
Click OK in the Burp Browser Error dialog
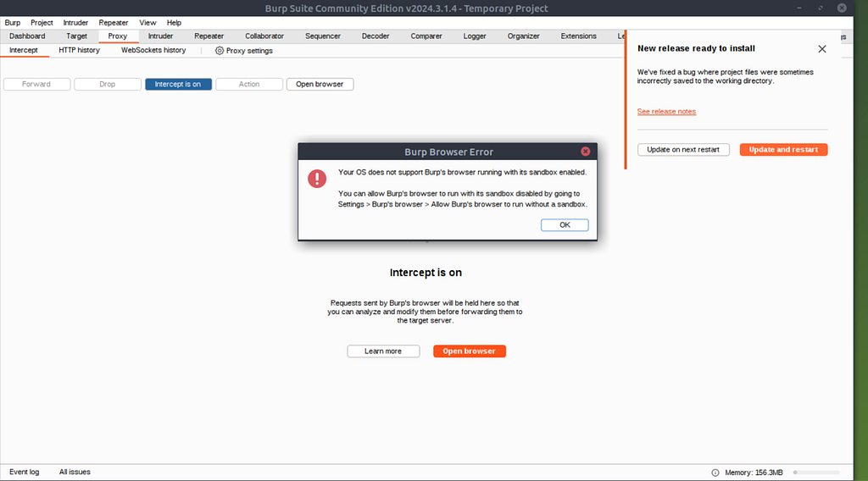pos(564,225)
